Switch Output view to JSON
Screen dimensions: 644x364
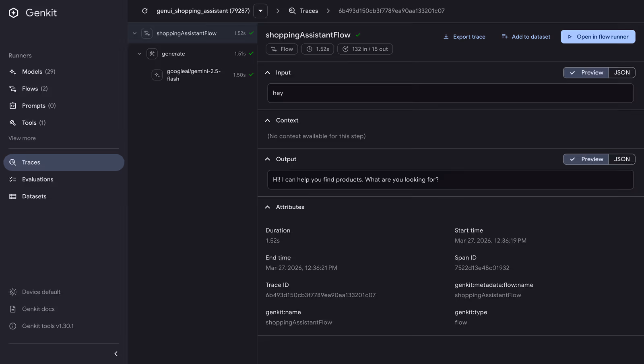click(x=621, y=159)
